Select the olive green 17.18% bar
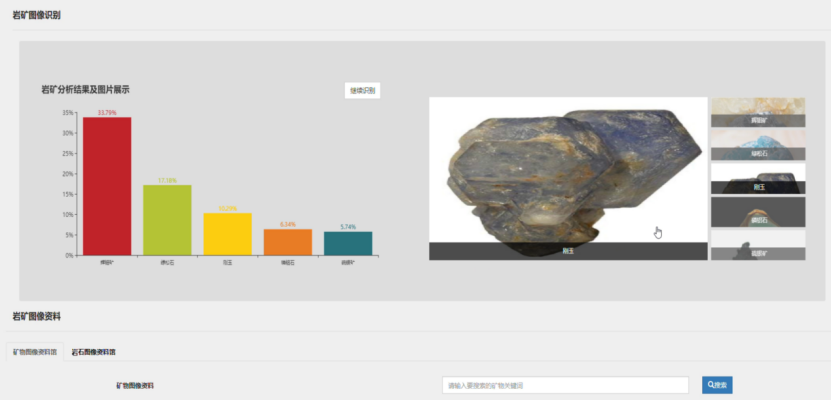831x401 pixels. click(x=167, y=220)
